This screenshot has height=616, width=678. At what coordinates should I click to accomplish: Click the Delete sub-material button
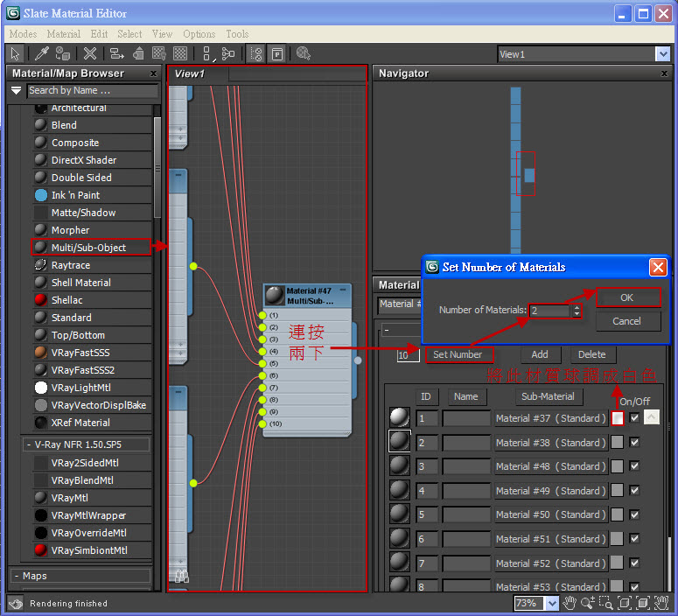[x=592, y=354]
